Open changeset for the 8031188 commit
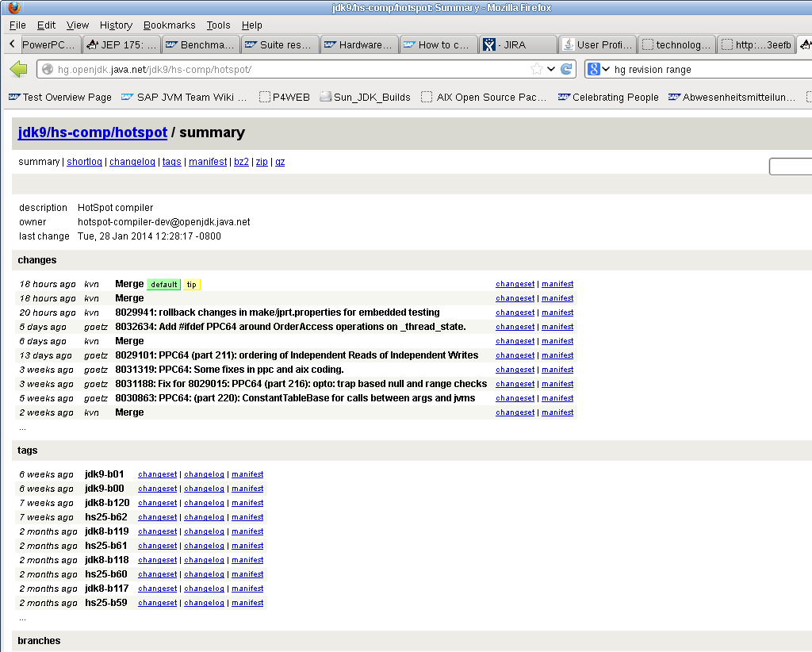 click(515, 384)
